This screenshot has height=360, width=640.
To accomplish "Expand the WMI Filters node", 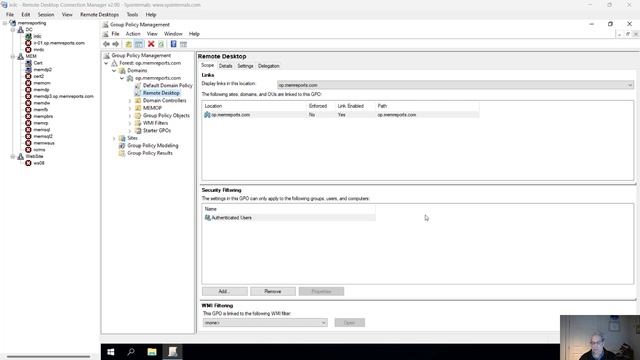I will [x=130, y=123].
